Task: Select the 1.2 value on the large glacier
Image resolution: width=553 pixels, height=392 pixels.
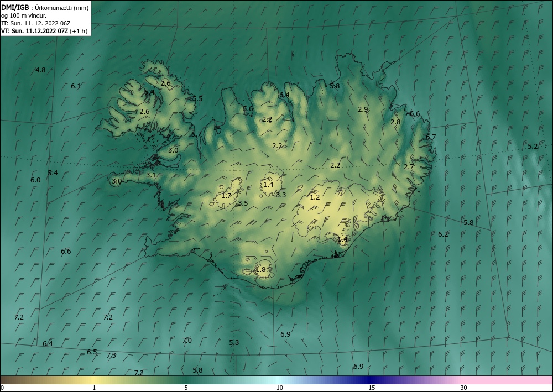Action: (315, 197)
